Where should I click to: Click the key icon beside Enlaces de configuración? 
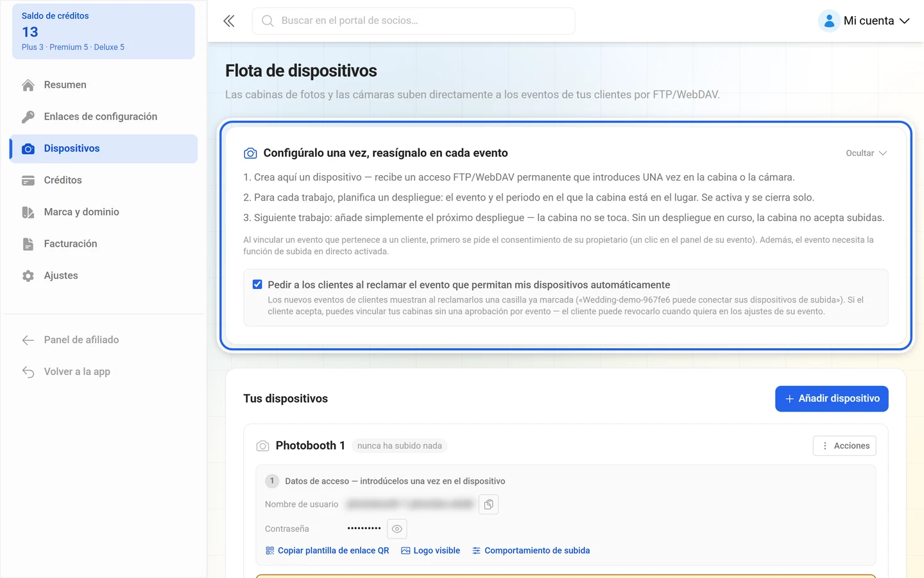(28, 117)
